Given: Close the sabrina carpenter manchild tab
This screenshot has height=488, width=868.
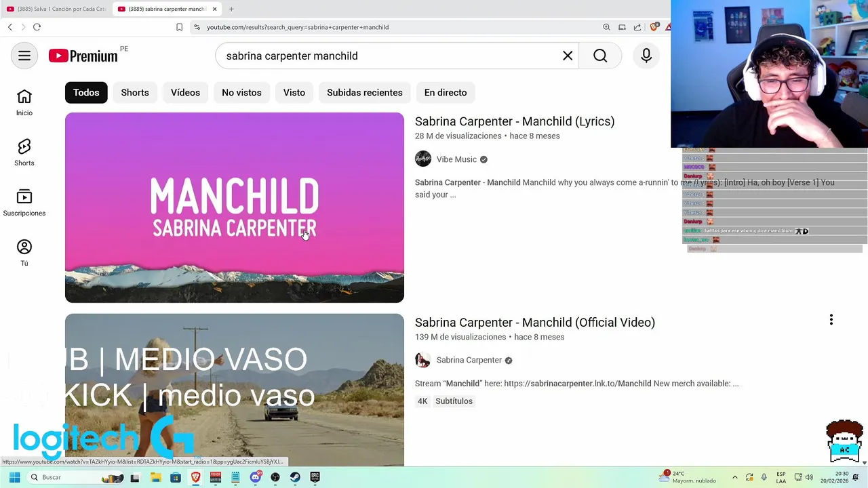Looking at the screenshot, I should tap(214, 9).
